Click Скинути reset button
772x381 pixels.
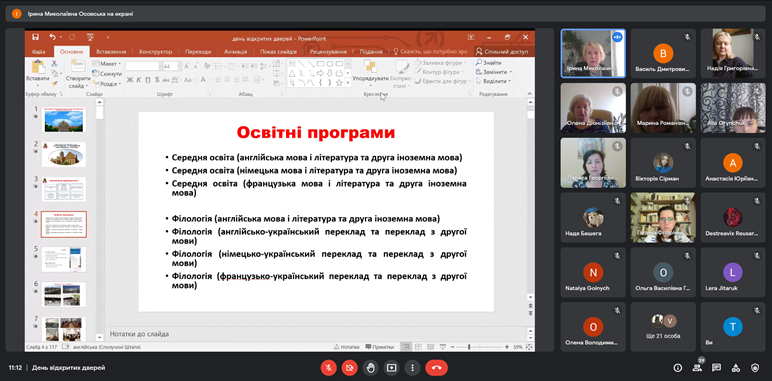[x=107, y=73]
